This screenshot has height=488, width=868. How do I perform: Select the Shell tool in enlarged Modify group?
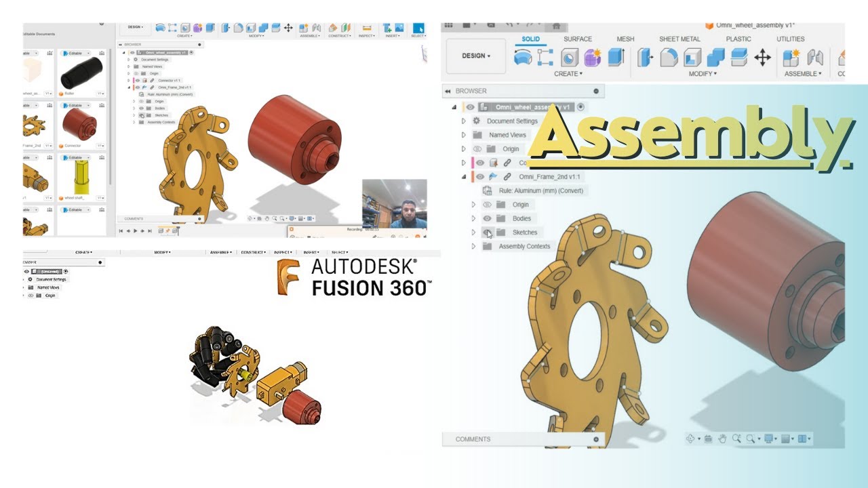click(x=692, y=58)
